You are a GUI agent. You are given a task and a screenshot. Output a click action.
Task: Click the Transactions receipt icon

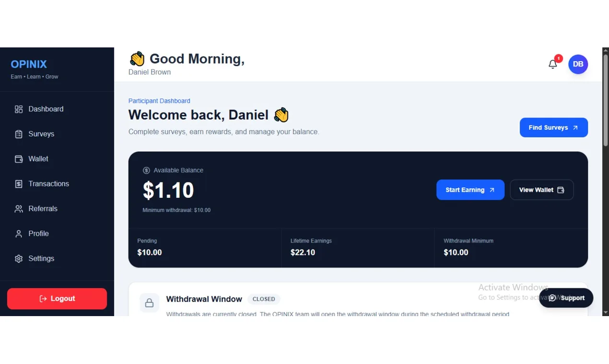coord(19,184)
